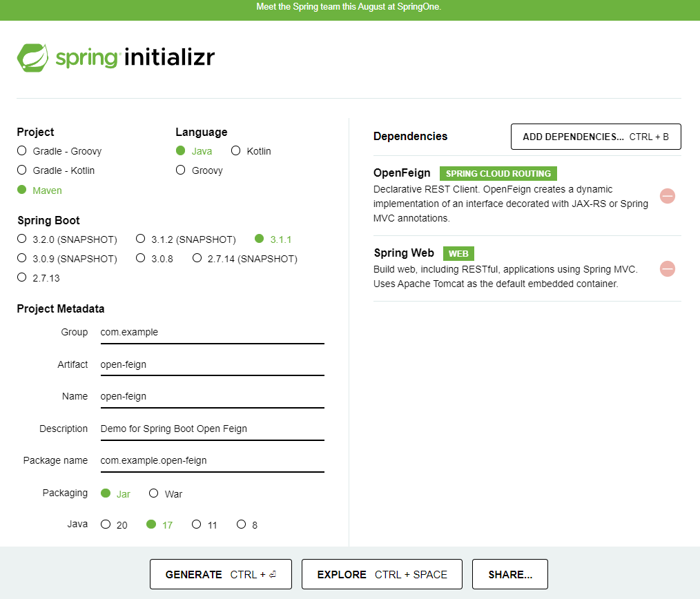Image resolution: width=700 pixels, height=599 pixels.
Task: Click the Add Dependencies button
Action: (596, 137)
